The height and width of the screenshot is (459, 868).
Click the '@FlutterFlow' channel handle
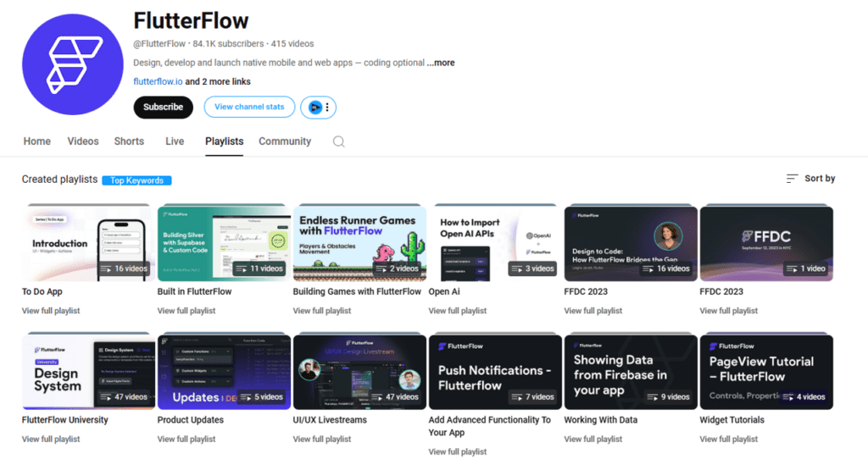pyautogui.click(x=159, y=44)
